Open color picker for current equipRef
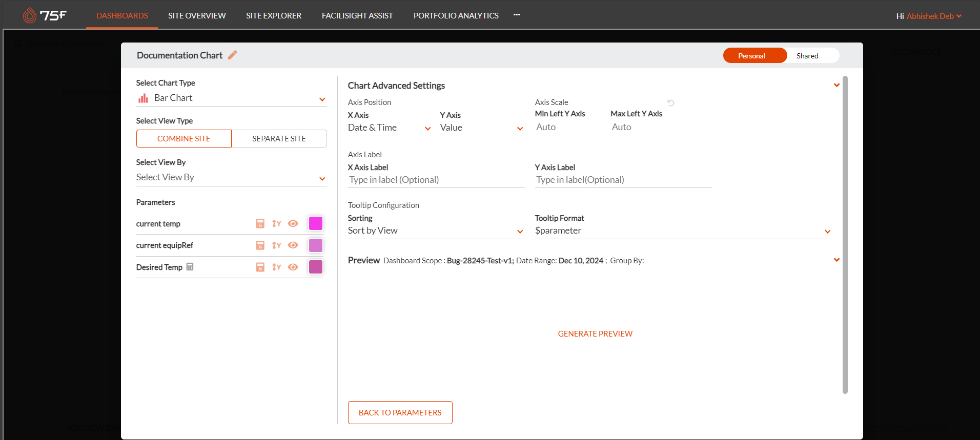Image resolution: width=980 pixels, height=440 pixels. tap(316, 245)
